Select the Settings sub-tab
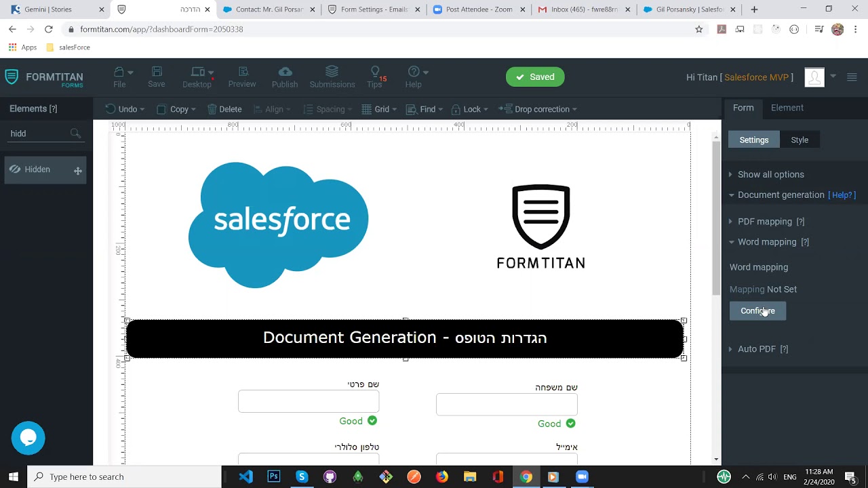This screenshot has width=868, height=488. pyautogui.click(x=754, y=140)
